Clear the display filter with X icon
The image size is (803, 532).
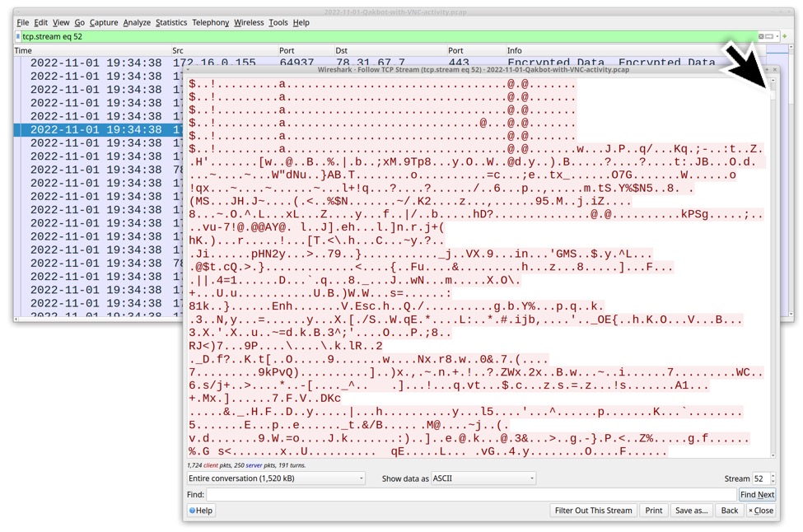[761, 36]
